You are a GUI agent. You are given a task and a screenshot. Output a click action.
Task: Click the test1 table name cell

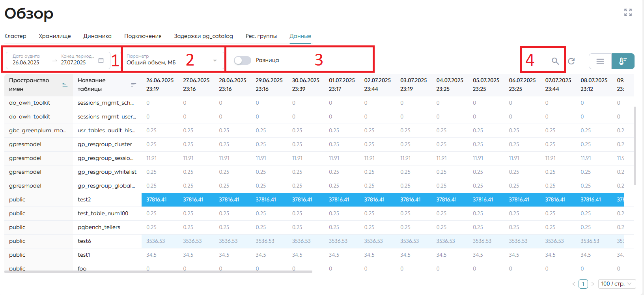[107, 255]
